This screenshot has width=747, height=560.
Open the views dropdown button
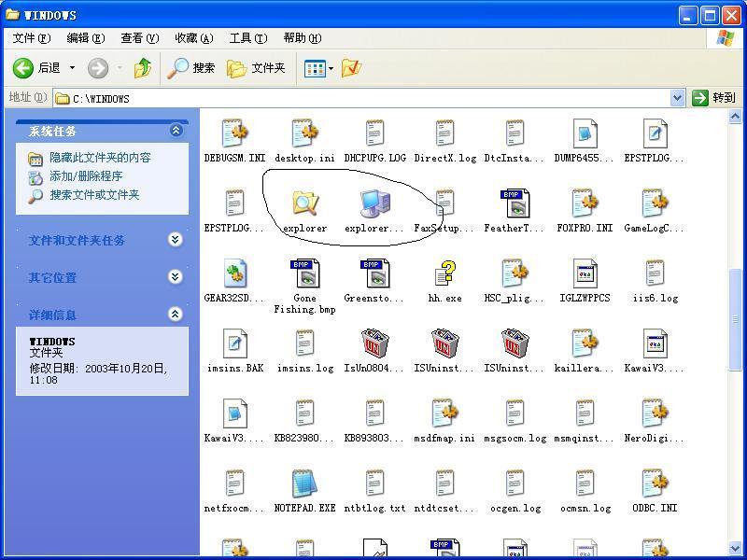pos(318,68)
